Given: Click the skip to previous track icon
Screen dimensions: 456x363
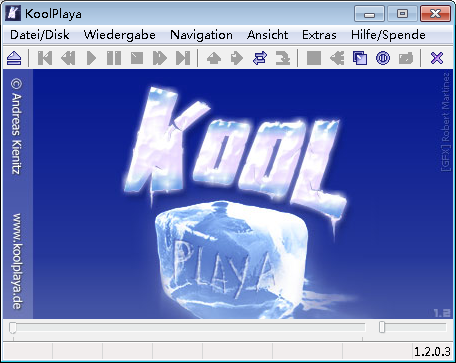Looking at the screenshot, I should coord(45,58).
